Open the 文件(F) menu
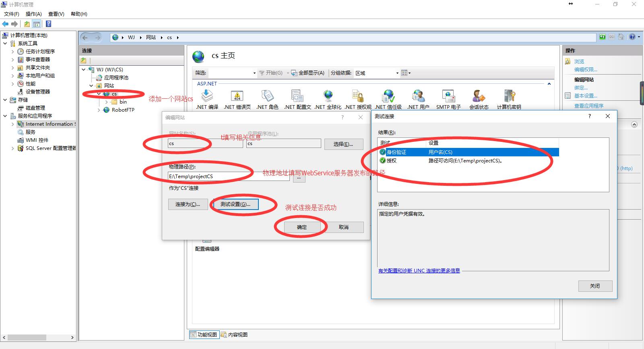 click(12, 14)
